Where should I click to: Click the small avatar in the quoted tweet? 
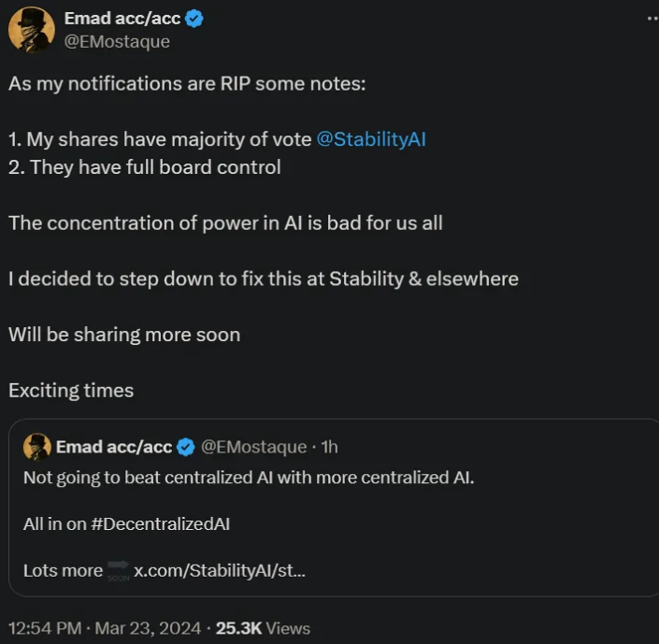pyautogui.click(x=36, y=447)
